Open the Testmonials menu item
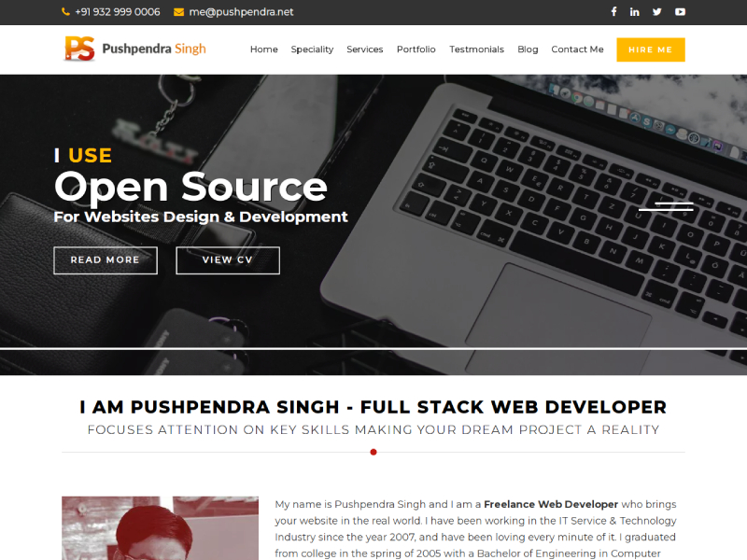747x560 pixels. coord(476,49)
